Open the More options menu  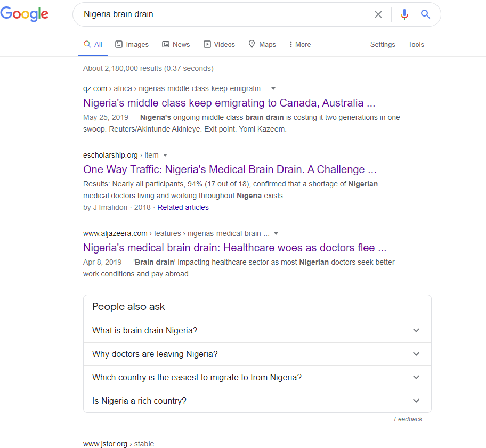(300, 45)
